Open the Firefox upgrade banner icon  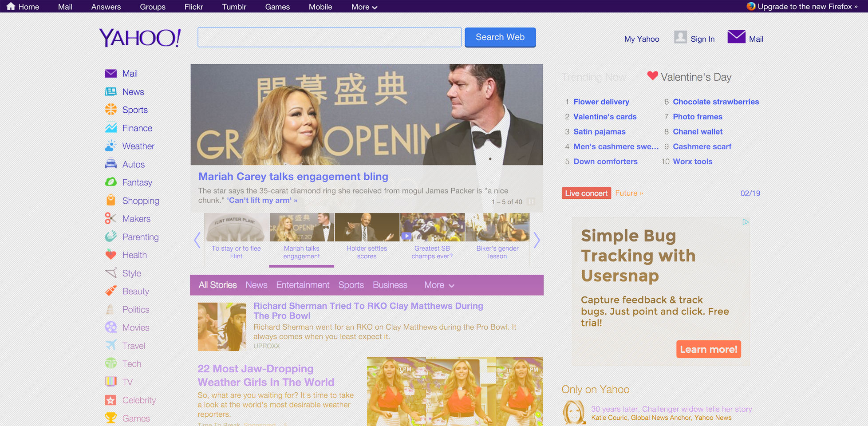click(751, 6)
